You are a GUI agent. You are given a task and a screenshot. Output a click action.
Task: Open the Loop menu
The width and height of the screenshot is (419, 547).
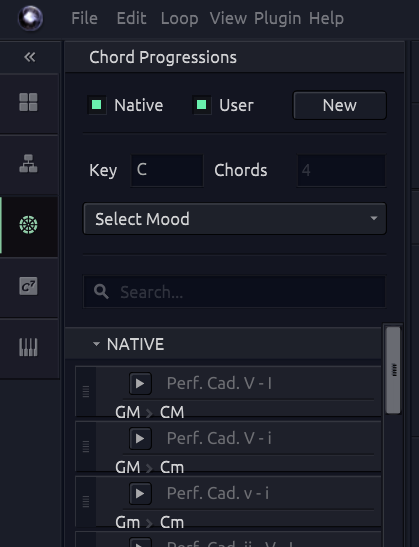pyautogui.click(x=179, y=18)
